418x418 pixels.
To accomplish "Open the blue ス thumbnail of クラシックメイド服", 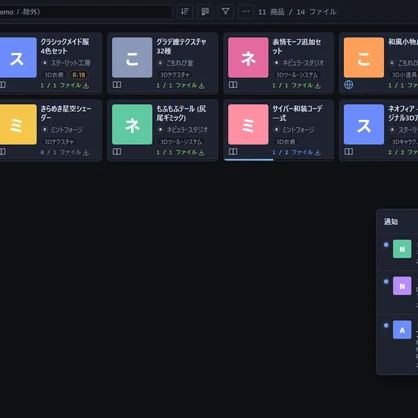I will 18,58.
